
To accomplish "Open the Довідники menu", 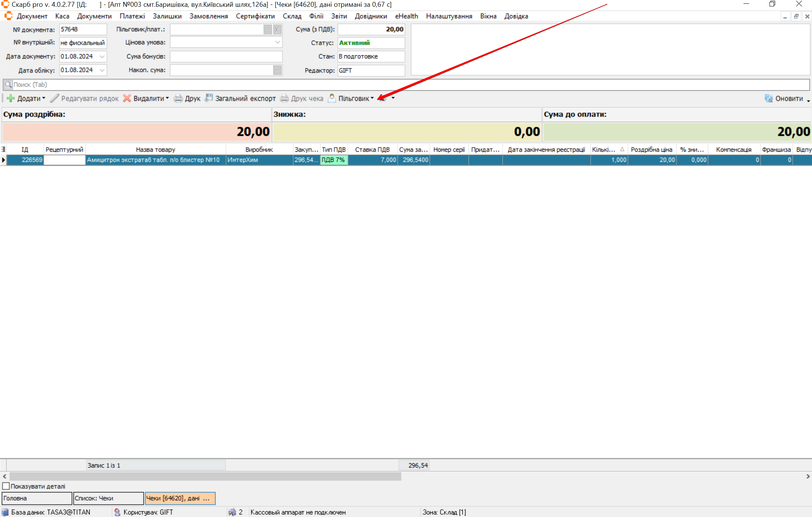I will point(371,16).
